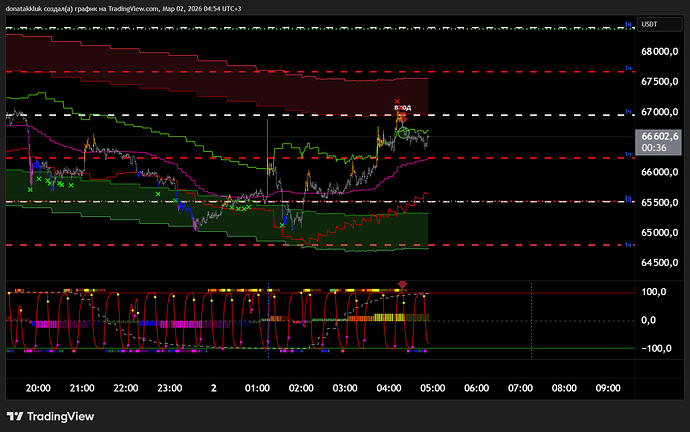The image size is (690, 432).
Task: Click the red X marker above ВХОД
Action: [x=398, y=101]
